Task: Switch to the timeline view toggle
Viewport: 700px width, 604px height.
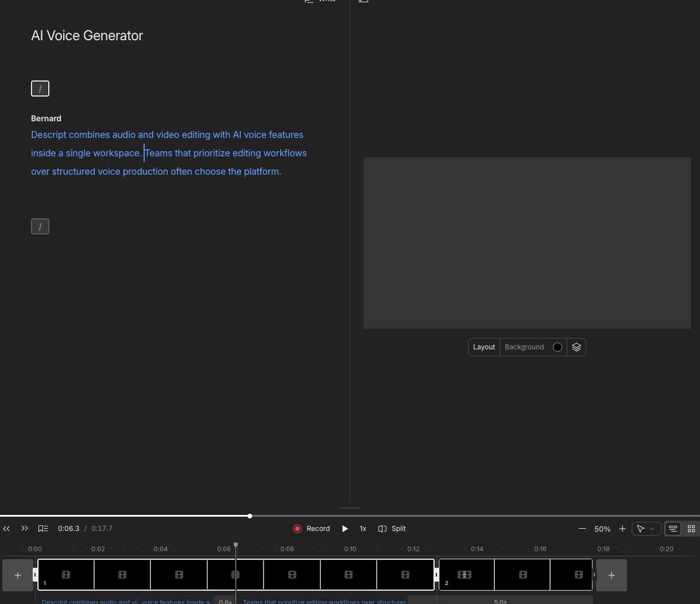Action: click(673, 529)
